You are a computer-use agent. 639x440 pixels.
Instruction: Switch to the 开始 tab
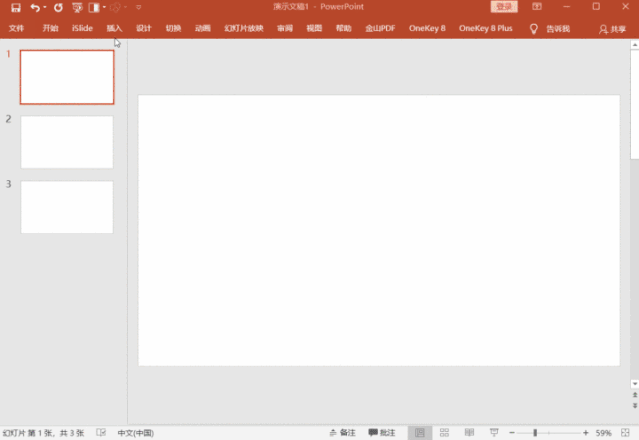pyautogui.click(x=51, y=28)
